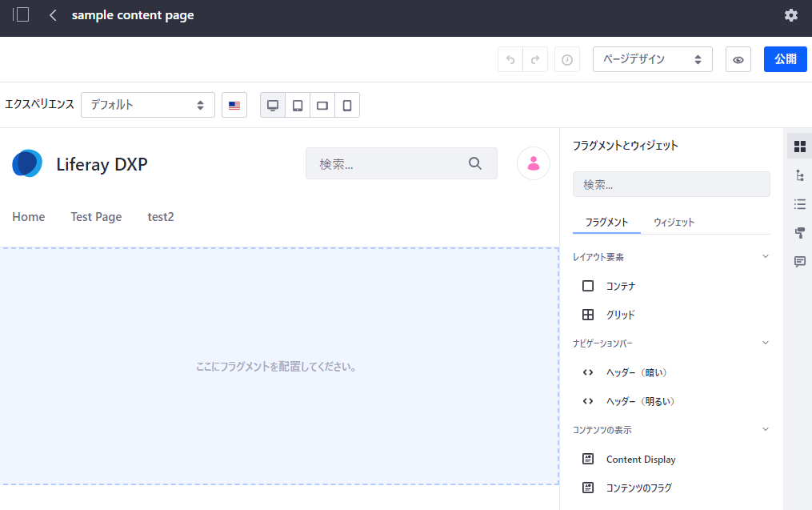812x510 pixels.
Task: Switch to the ウィジェット tab
Action: pos(674,223)
